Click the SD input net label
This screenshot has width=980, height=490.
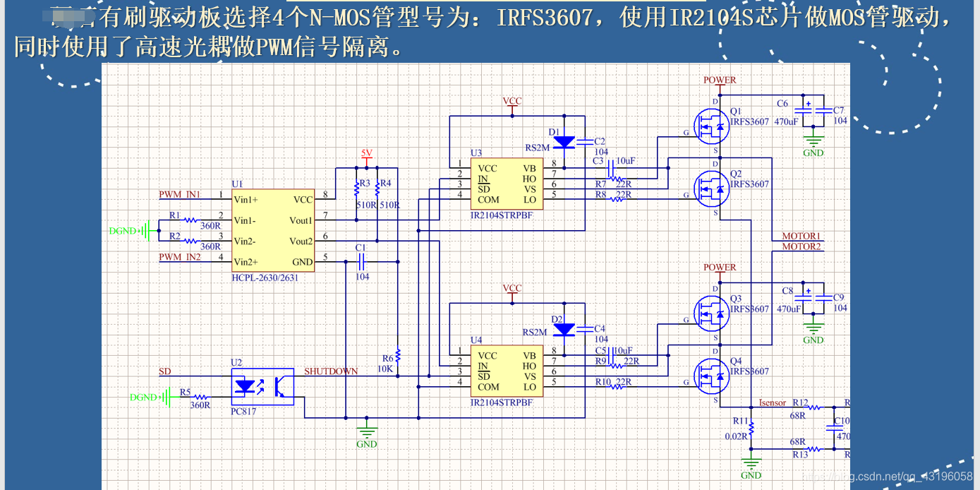pyautogui.click(x=164, y=371)
